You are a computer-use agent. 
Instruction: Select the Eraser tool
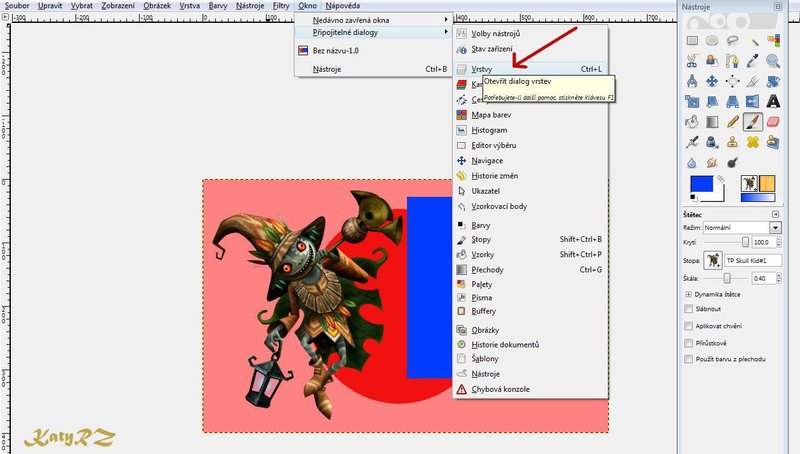coord(773,122)
